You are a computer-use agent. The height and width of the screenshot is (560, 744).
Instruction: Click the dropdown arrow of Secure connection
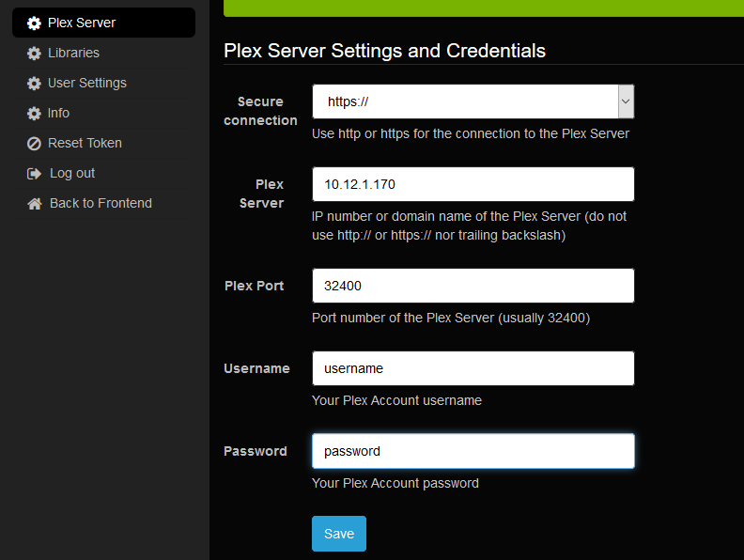coord(626,101)
